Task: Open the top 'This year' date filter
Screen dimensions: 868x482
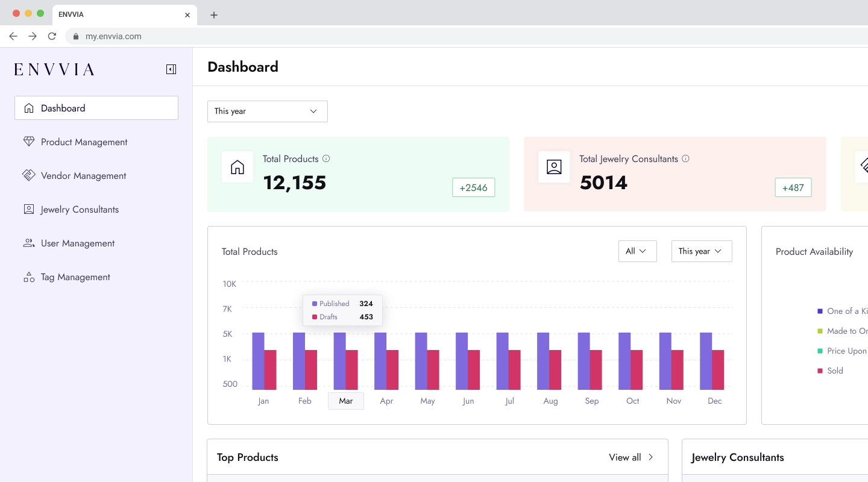Action: (x=268, y=111)
